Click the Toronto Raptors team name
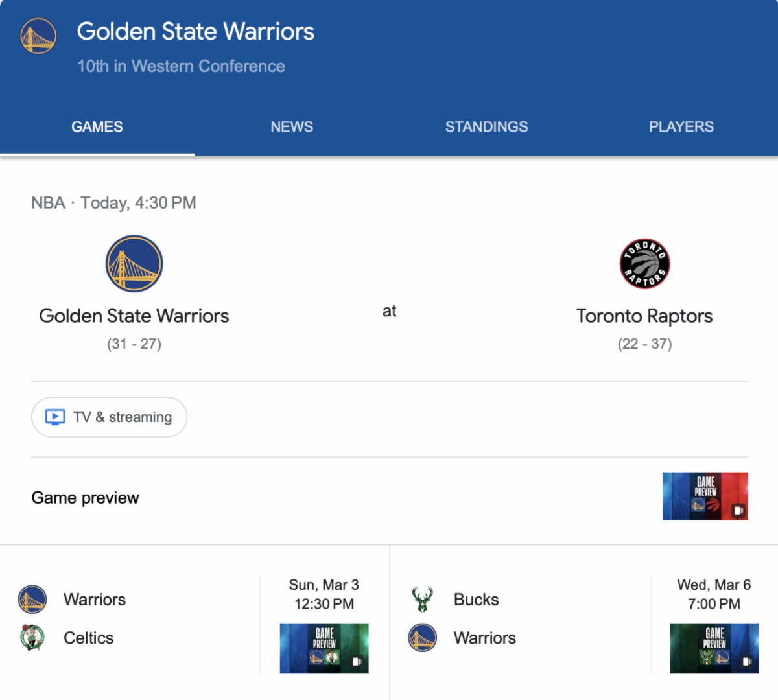The image size is (778, 700). pyautogui.click(x=644, y=316)
